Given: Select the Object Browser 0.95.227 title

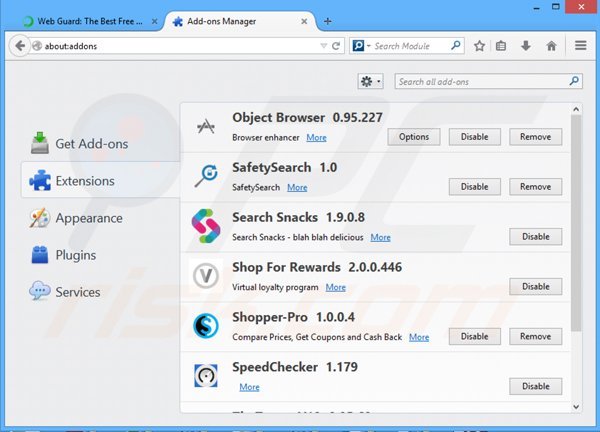Looking at the screenshot, I should pos(307,117).
